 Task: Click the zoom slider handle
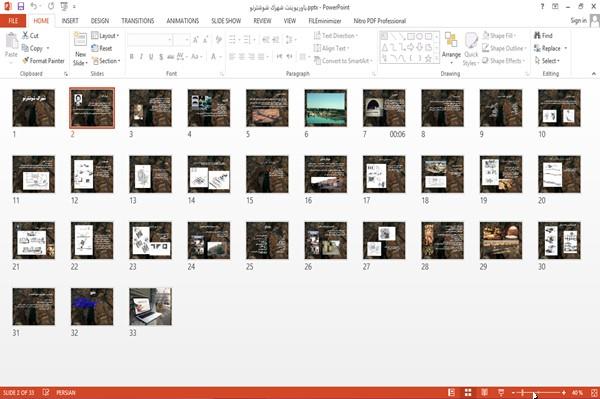click(x=523, y=392)
